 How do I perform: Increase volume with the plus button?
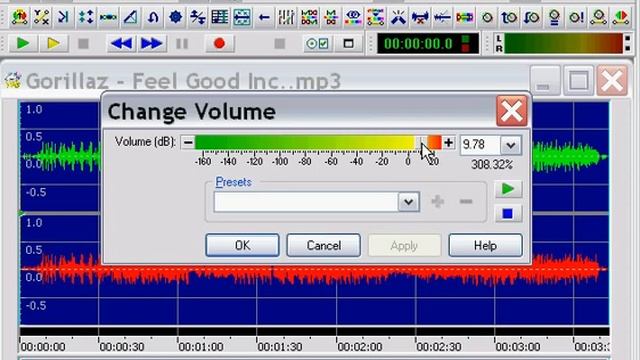449,142
